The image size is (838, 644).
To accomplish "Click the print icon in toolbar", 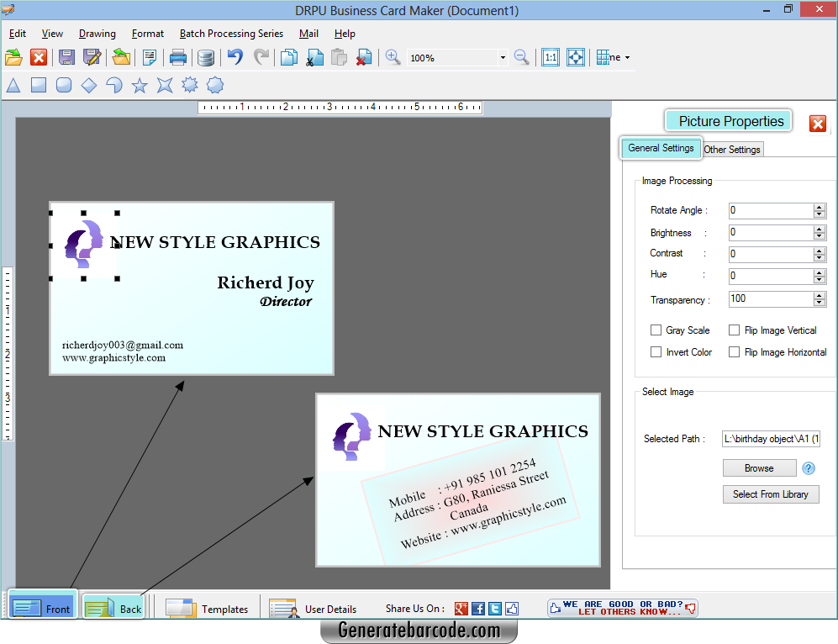I will pos(178,57).
